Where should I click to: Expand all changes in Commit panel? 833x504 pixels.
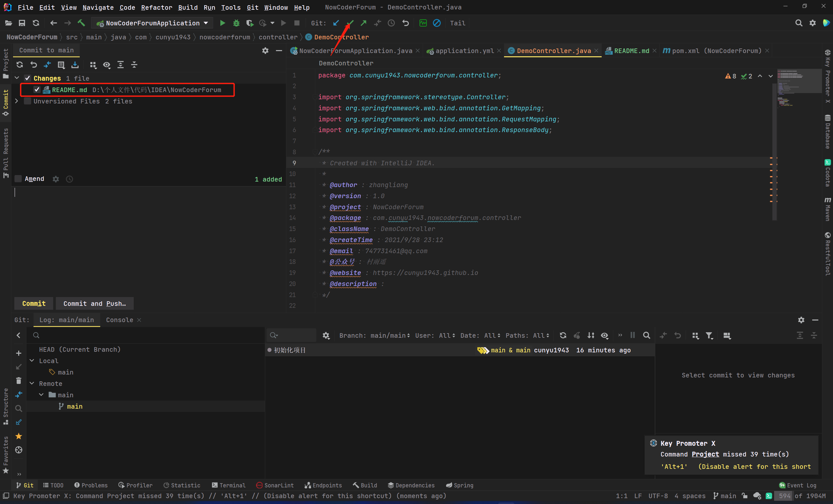point(121,64)
